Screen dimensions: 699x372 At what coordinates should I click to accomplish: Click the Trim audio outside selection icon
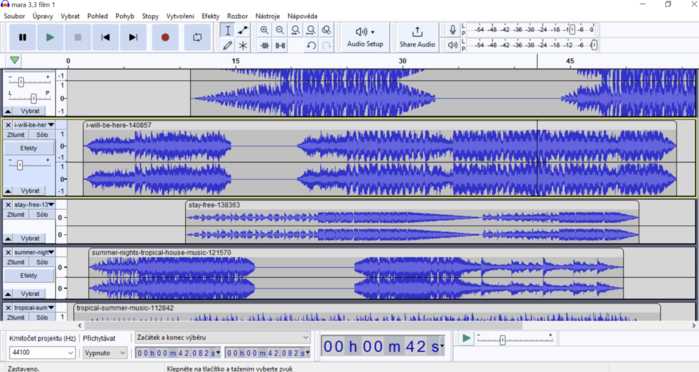(264, 45)
